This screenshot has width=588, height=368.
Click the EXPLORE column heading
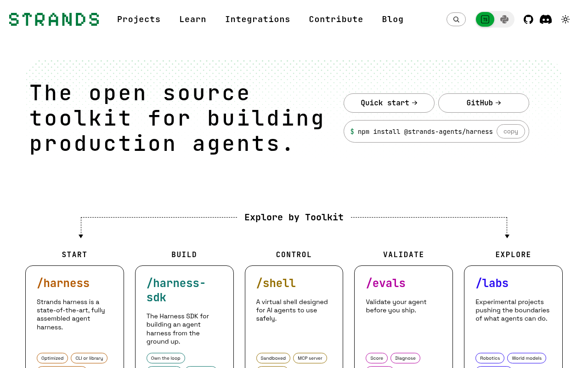pyautogui.click(x=513, y=255)
